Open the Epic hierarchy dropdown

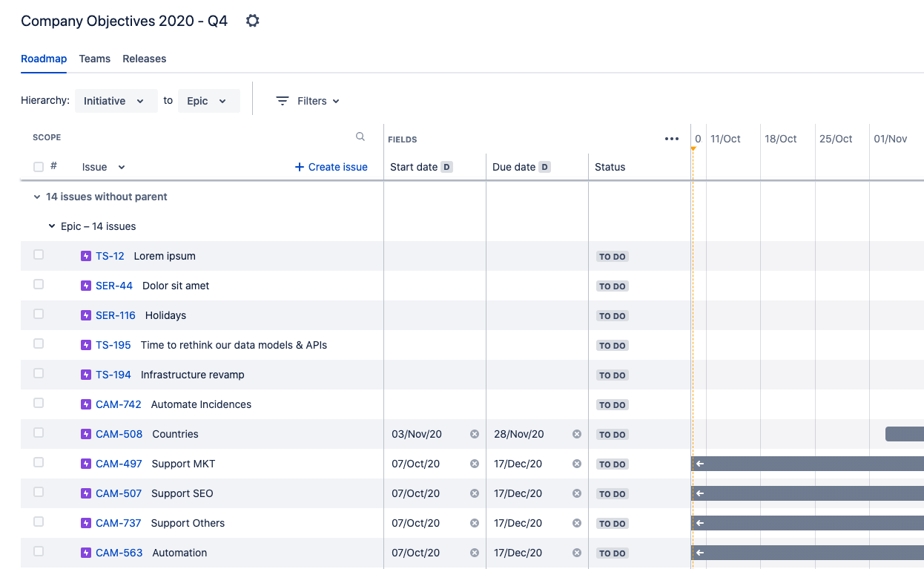click(209, 101)
